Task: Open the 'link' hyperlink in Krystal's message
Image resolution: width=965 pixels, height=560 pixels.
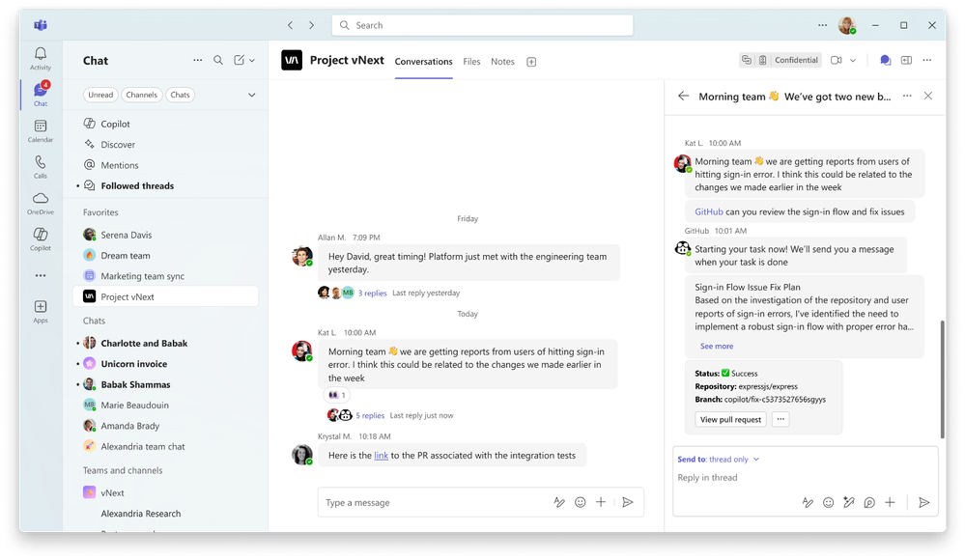Action: pyautogui.click(x=381, y=456)
